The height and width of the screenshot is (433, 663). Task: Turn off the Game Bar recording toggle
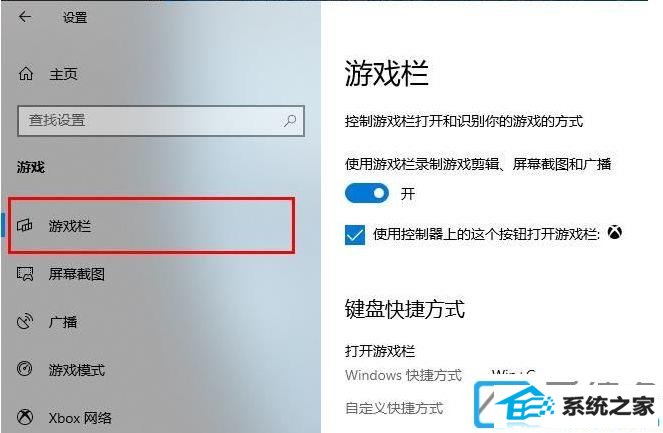click(x=367, y=194)
